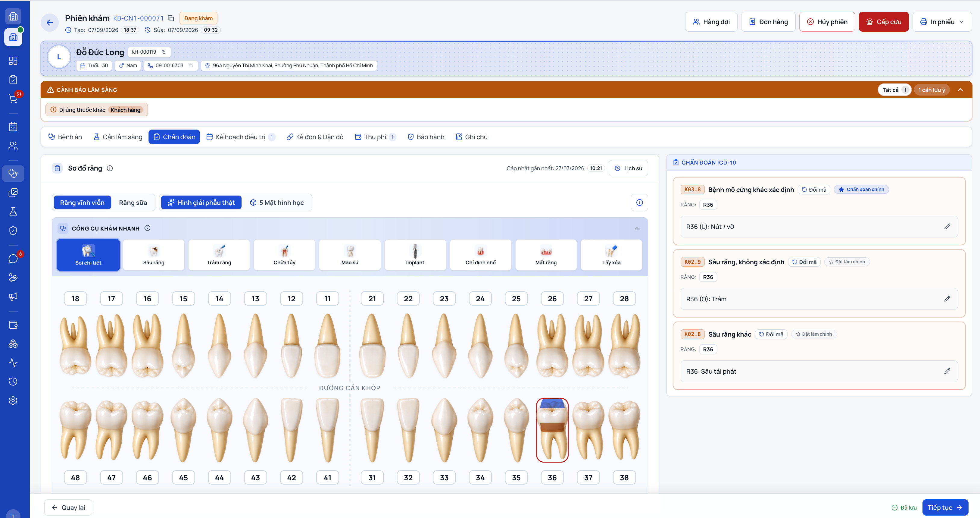Open the calendar sidebar icon

click(x=13, y=127)
